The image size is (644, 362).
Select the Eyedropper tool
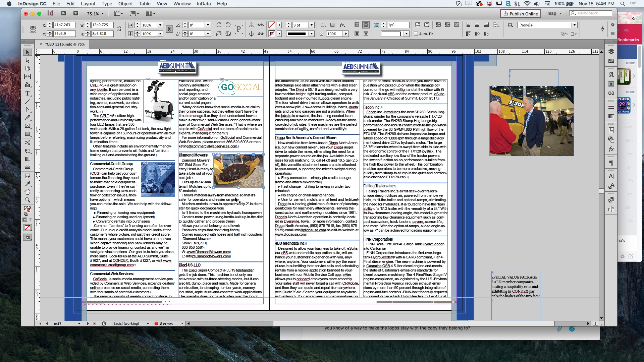(x=28, y=184)
